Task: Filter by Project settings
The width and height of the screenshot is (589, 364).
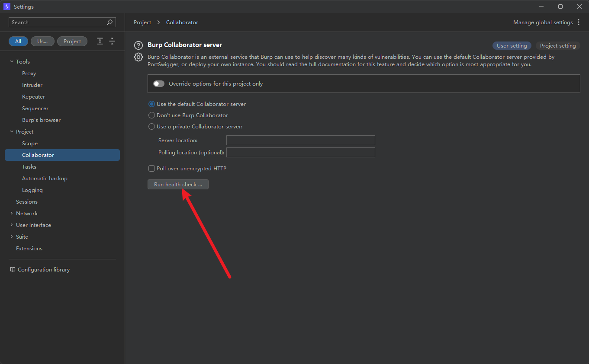Action: coord(72,41)
